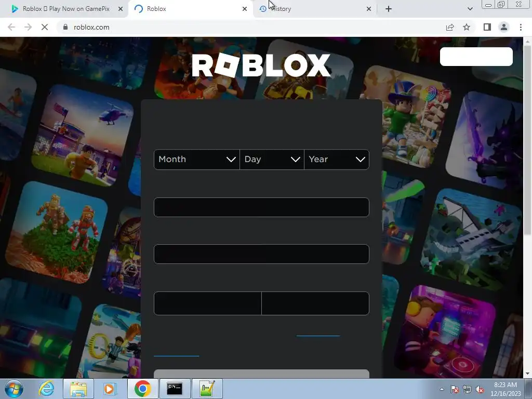The width and height of the screenshot is (532, 399).
Task: Toggle the browser side panel
Action: pos(487,27)
